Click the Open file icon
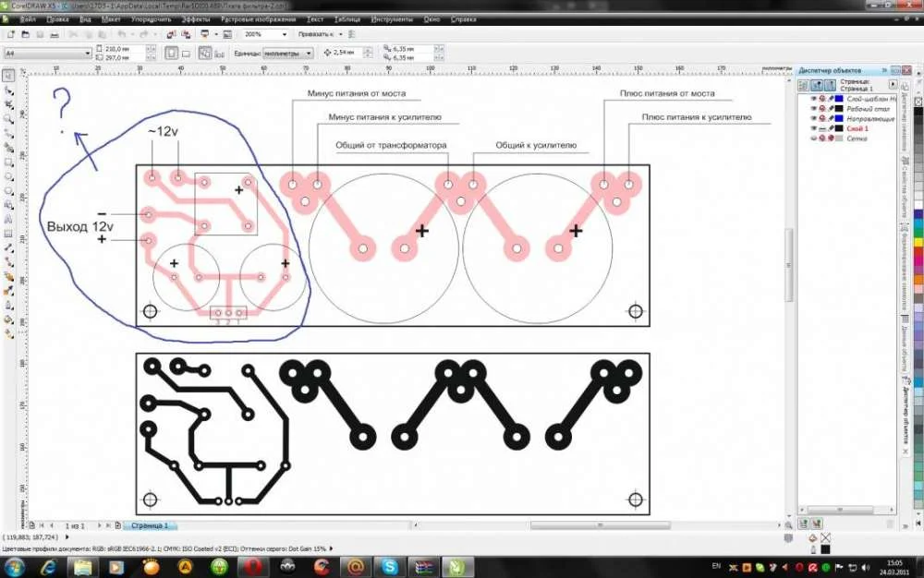 tap(25, 35)
